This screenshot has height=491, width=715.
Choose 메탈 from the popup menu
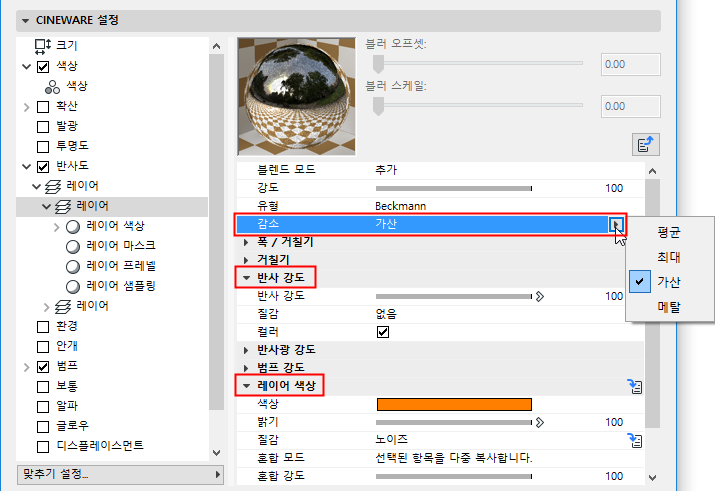click(669, 306)
